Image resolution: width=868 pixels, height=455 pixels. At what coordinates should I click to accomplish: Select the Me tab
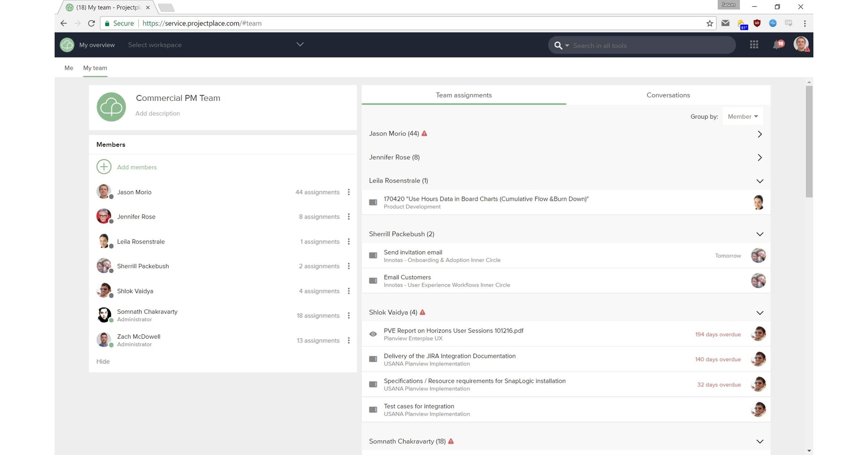[68, 68]
